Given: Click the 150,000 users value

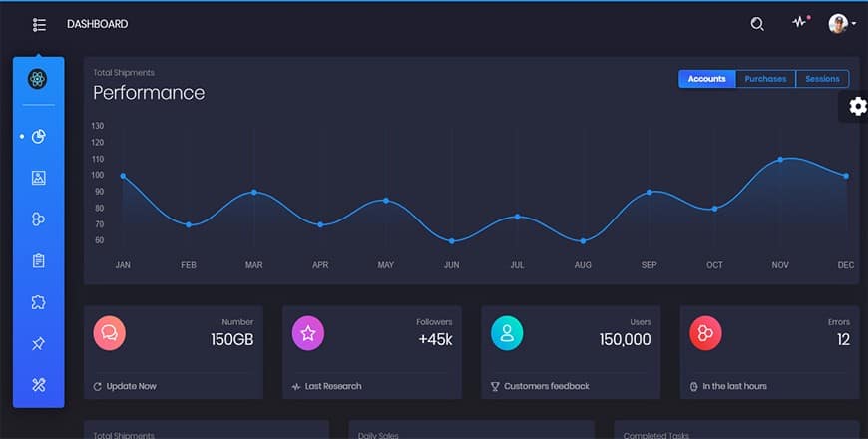Looking at the screenshot, I should [x=625, y=340].
